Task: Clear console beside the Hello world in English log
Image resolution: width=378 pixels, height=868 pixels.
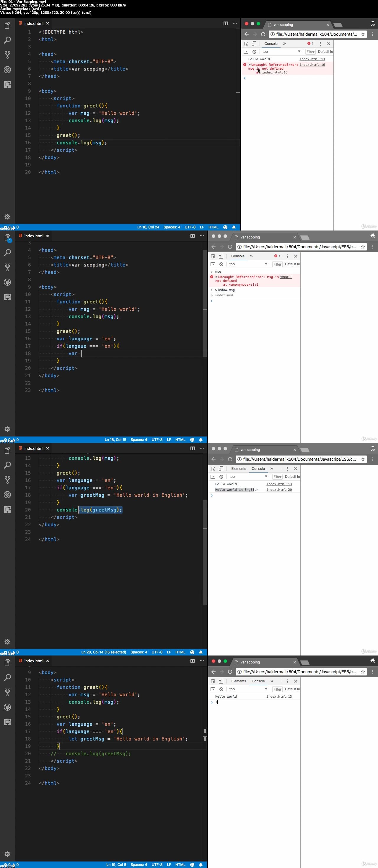Action: (x=221, y=477)
